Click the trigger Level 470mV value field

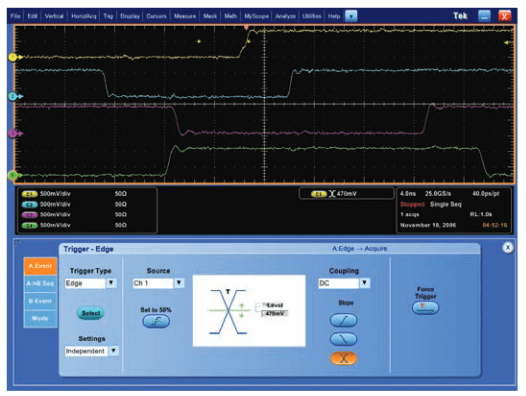[275, 313]
